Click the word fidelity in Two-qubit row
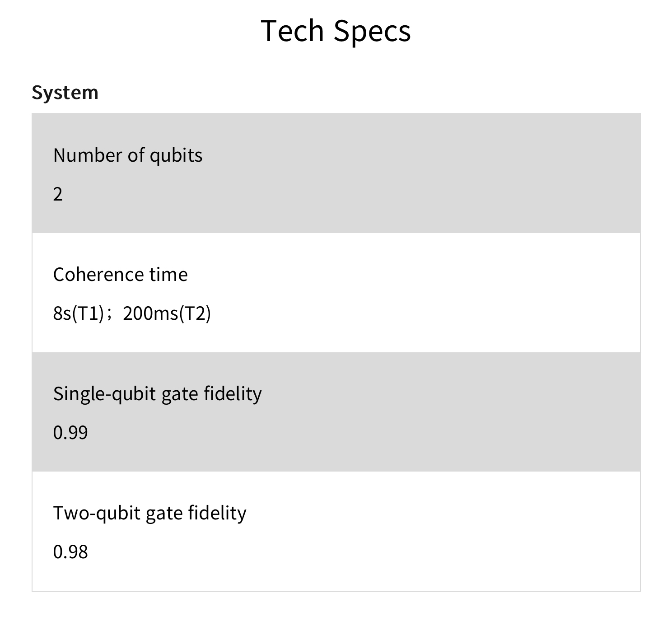The height and width of the screenshot is (617, 672). click(x=217, y=513)
